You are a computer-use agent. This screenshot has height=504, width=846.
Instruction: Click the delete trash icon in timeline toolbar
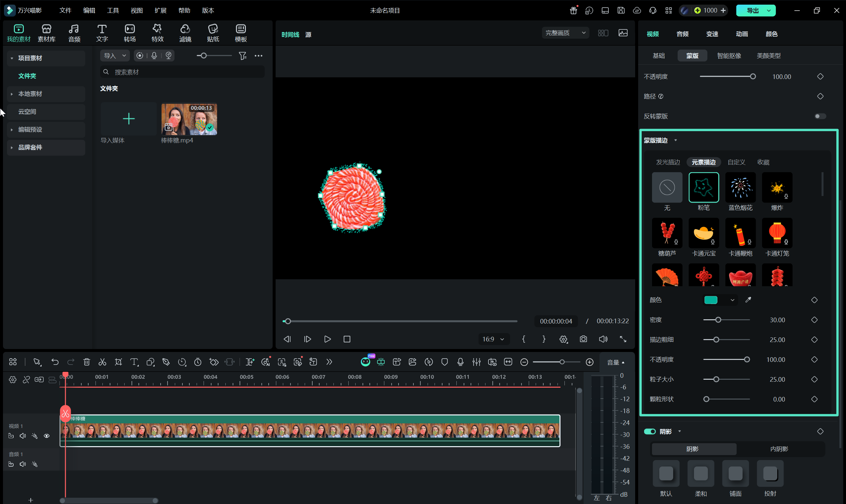point(87,362)
